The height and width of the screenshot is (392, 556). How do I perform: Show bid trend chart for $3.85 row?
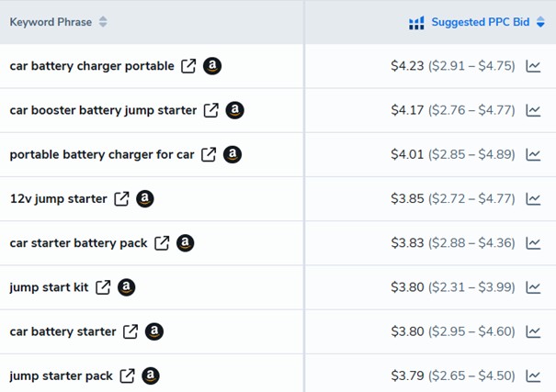click(x=533, y=198)
